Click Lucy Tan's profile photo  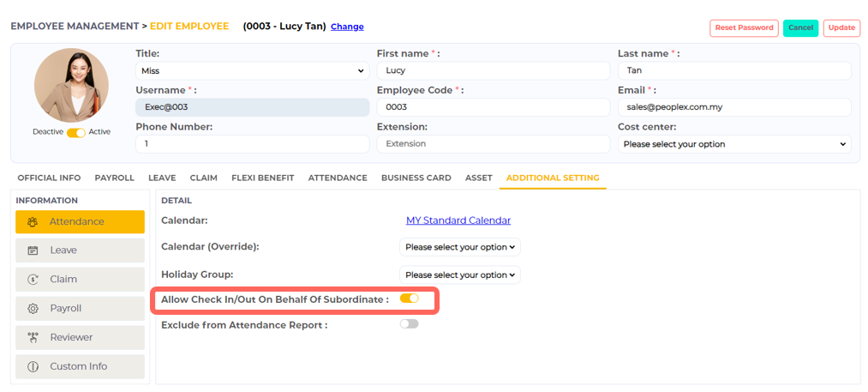click(71, 84)
